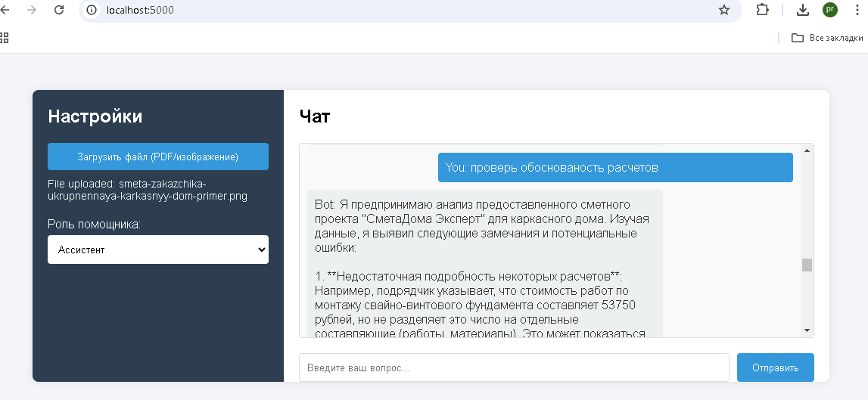Focus the "Введите ваш вопрос..." input field
868x400 pixels.
click(514, 367)
